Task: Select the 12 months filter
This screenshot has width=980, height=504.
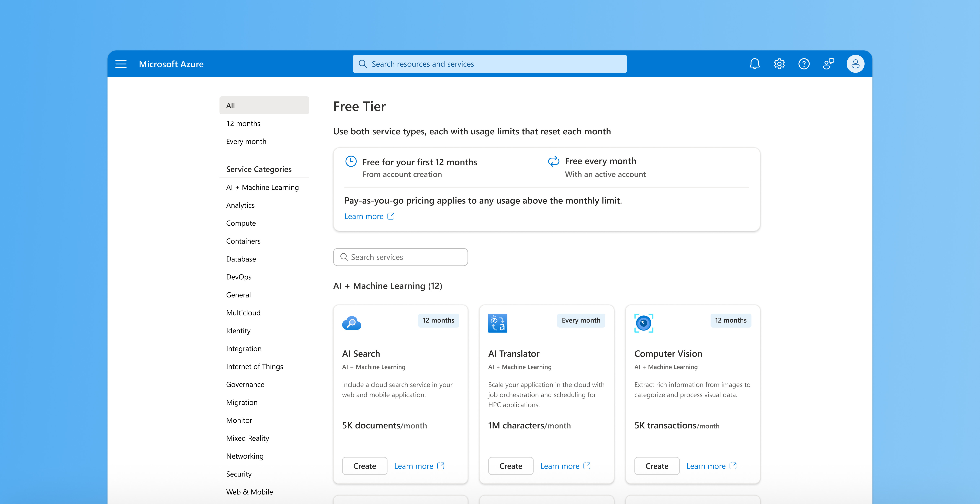Action: 264,123
